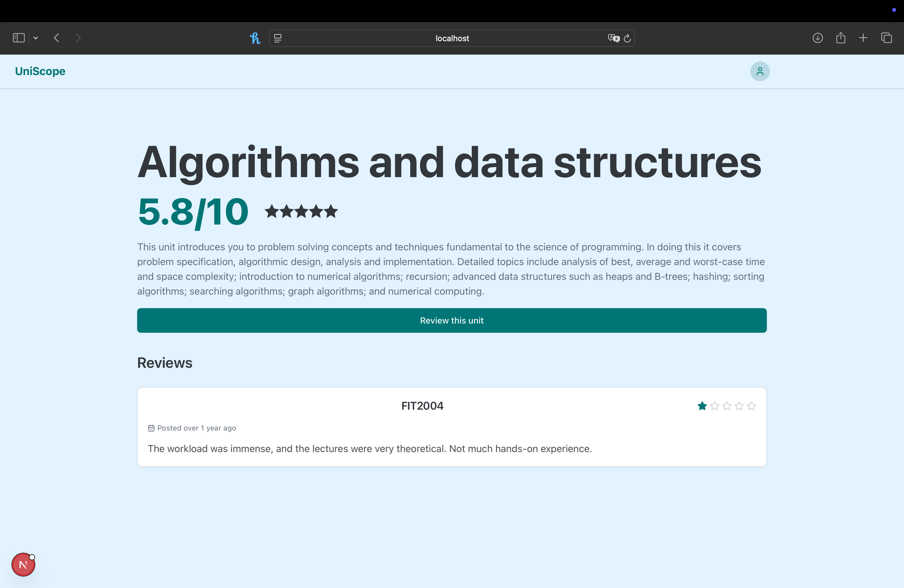Expand the sidebar dropdown chevron

coord(36,38)
